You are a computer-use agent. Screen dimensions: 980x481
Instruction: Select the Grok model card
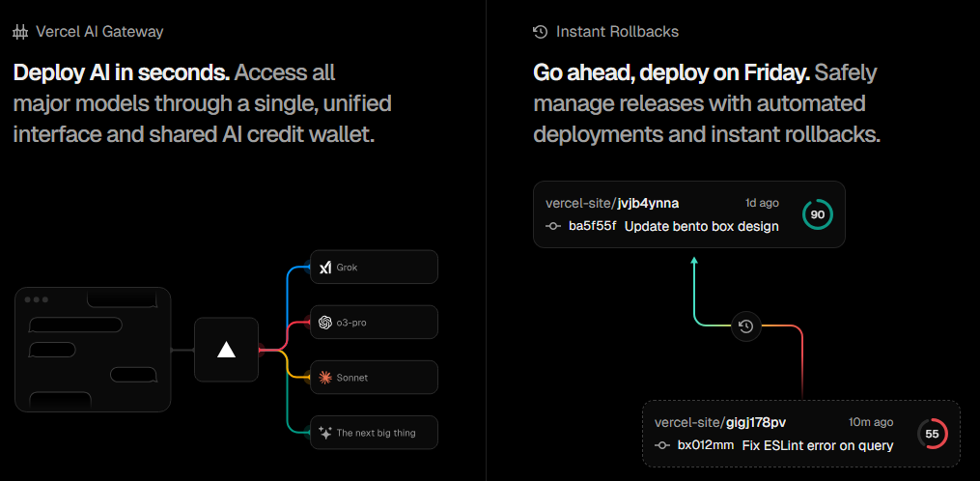(x=374, y=268)
